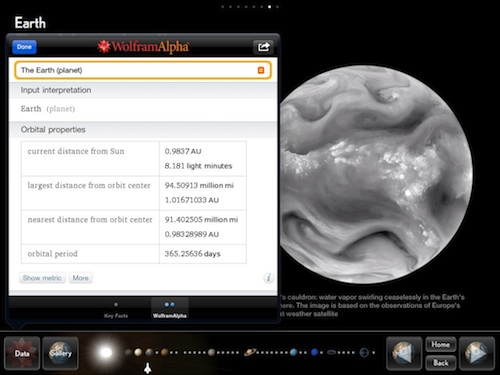This screenshot has width=500, height=375.
Task: Select ringed Saturn in the planet strip
Action: click(x=250, y=352)
